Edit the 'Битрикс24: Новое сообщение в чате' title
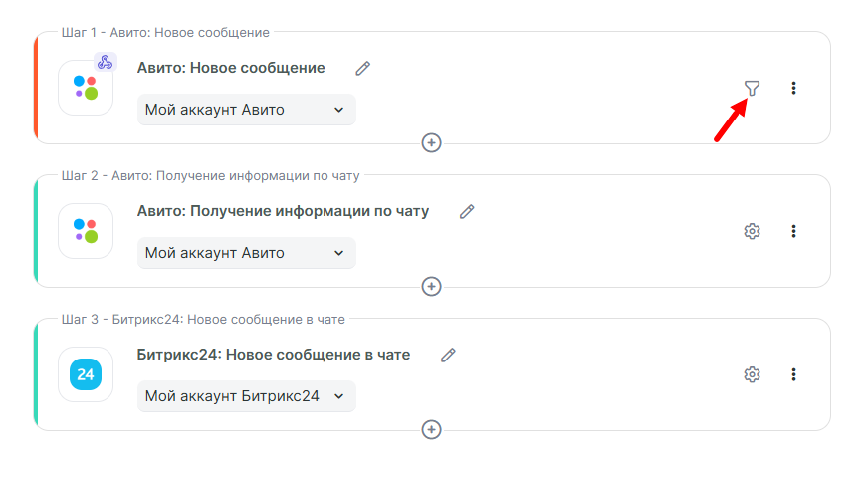Screen dimensions: 868x480 (x=448, y=355)
